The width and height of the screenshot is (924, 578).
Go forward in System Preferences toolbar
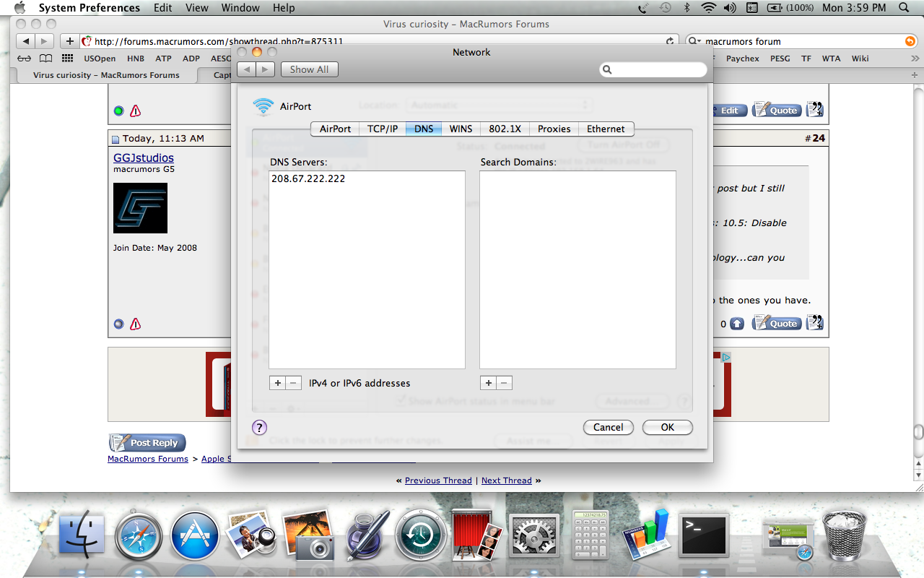pyautogui.click(x=266, y=69)
